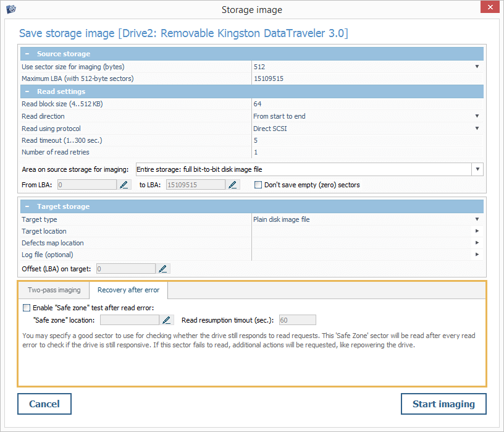
Task: Open the Target location browse arrow
Action: pos(477,231)
